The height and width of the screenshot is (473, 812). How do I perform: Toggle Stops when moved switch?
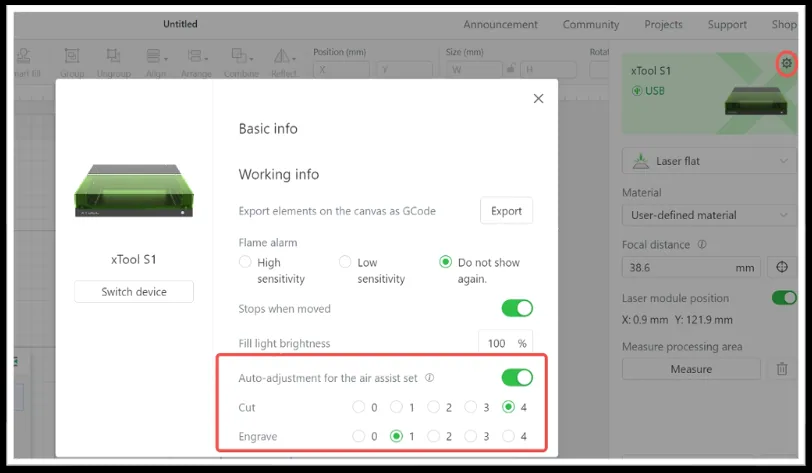pyautogui.click(x=517, y=308)
